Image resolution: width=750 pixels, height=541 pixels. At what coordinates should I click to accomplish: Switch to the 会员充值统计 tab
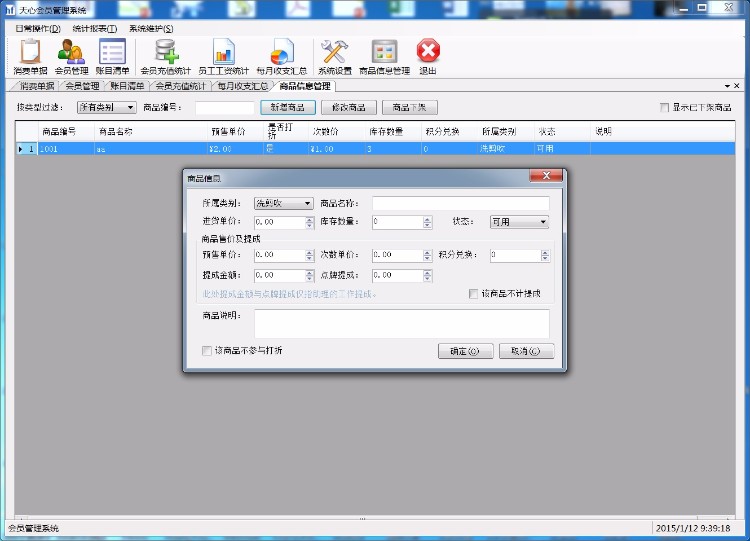180,86
